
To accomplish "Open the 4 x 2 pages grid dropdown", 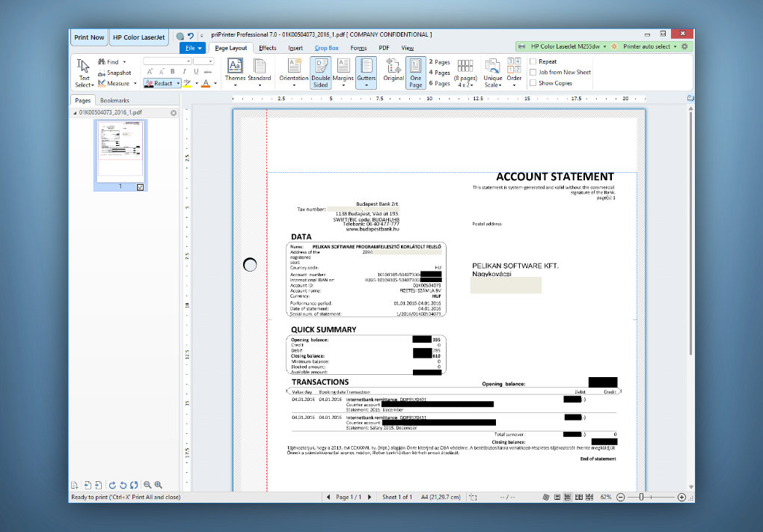I will (x=465, y=73).
